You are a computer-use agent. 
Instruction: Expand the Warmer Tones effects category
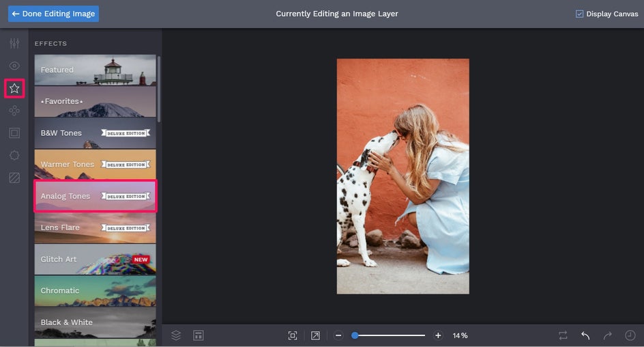pos(96,165)
